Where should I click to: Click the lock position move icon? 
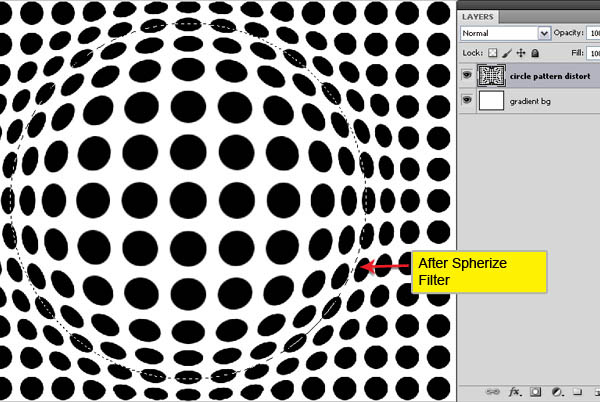point(521,52)
